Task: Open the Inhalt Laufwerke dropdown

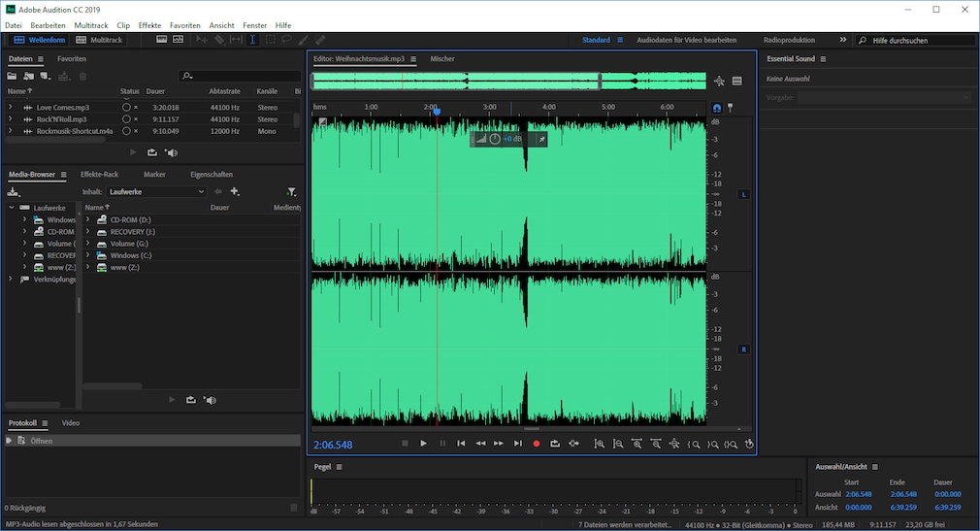Action: [156, 192]
